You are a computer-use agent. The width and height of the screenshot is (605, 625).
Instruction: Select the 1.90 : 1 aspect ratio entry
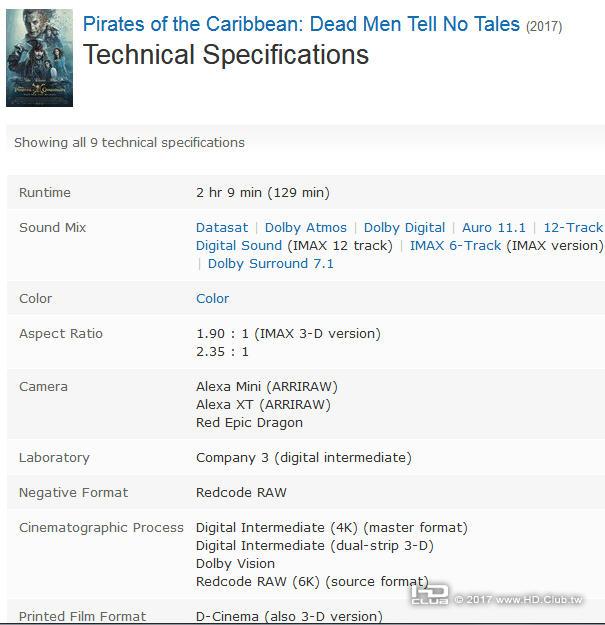point(288,333)
